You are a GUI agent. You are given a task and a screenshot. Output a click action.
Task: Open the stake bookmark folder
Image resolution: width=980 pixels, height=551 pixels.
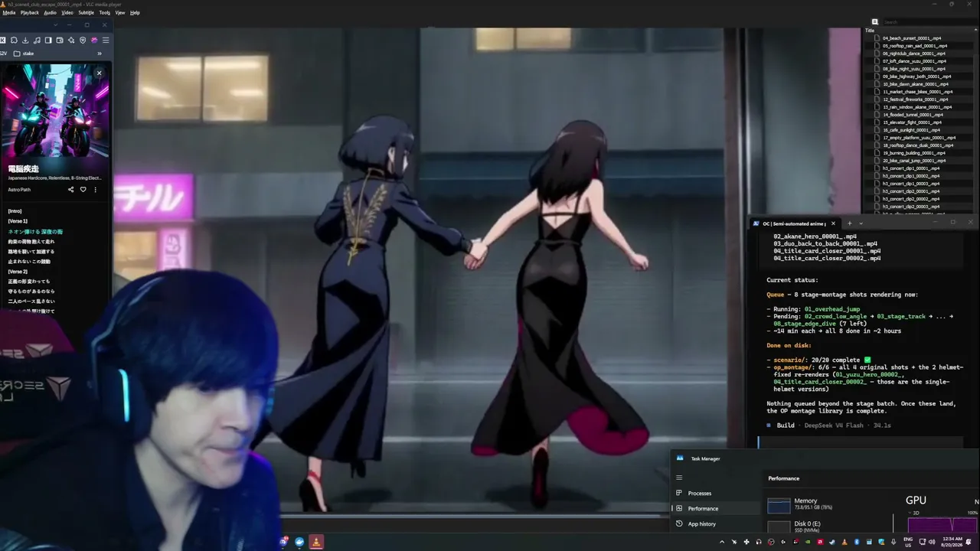coord(24,54)
